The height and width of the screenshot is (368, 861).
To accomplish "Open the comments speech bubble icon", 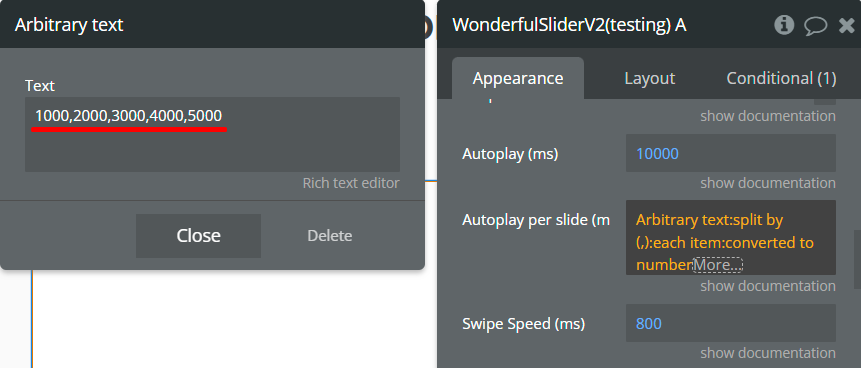I will [815, 25].
